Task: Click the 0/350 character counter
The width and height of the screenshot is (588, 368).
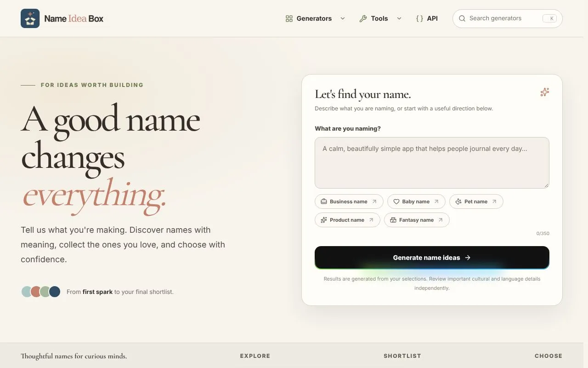Action: coord(543,234)
